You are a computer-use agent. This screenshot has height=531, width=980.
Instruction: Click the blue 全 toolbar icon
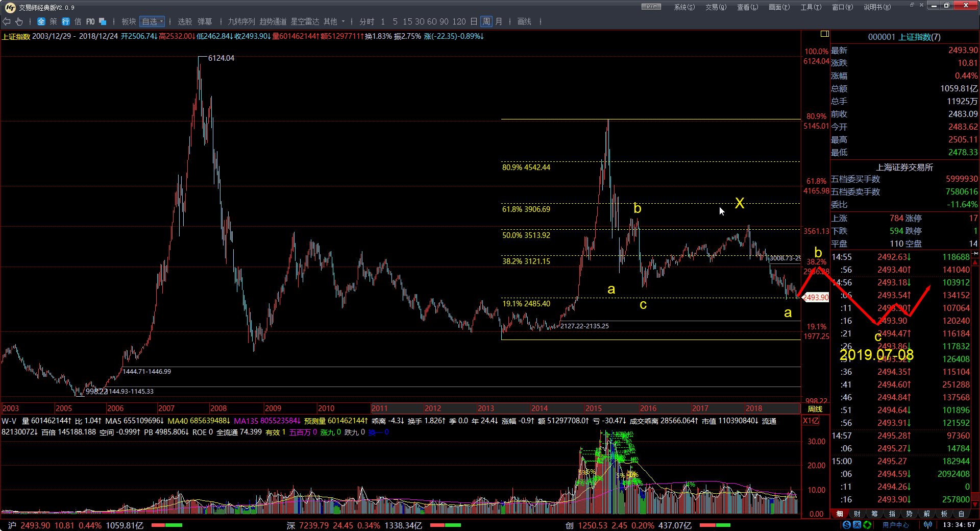click(41, 21)
